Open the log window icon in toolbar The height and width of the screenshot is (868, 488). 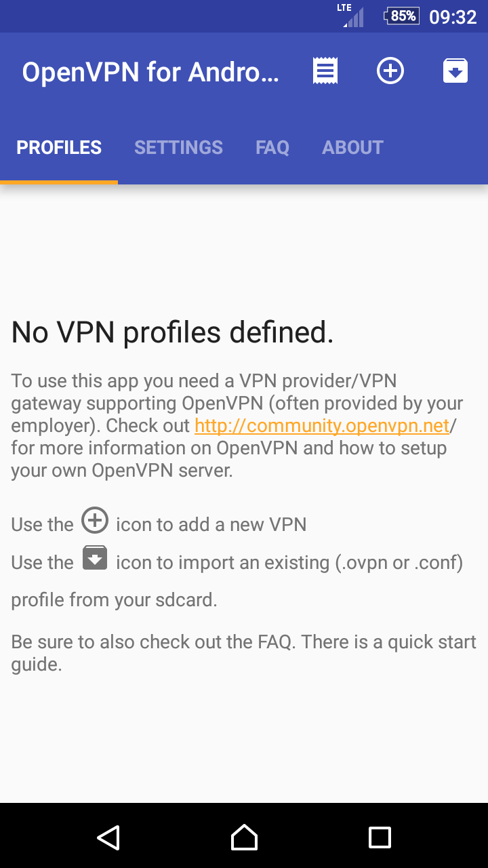click(x=325, y=71)
